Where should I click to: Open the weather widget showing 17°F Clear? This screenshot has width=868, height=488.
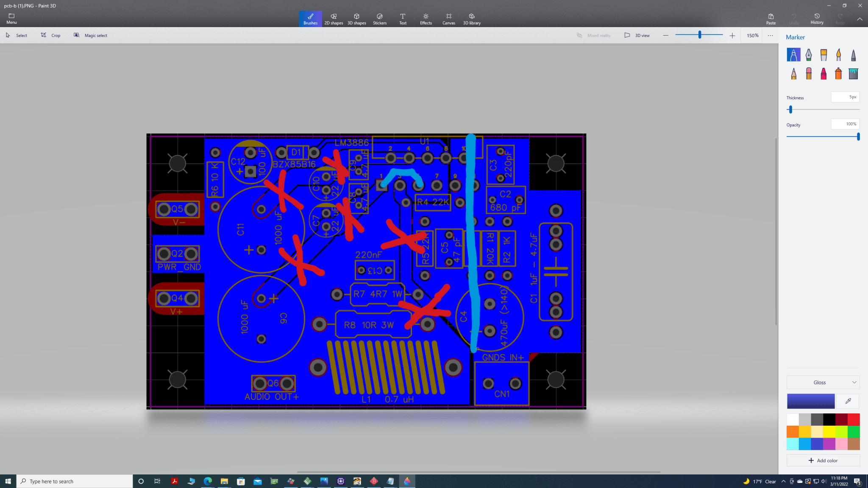tap(760, 481)
